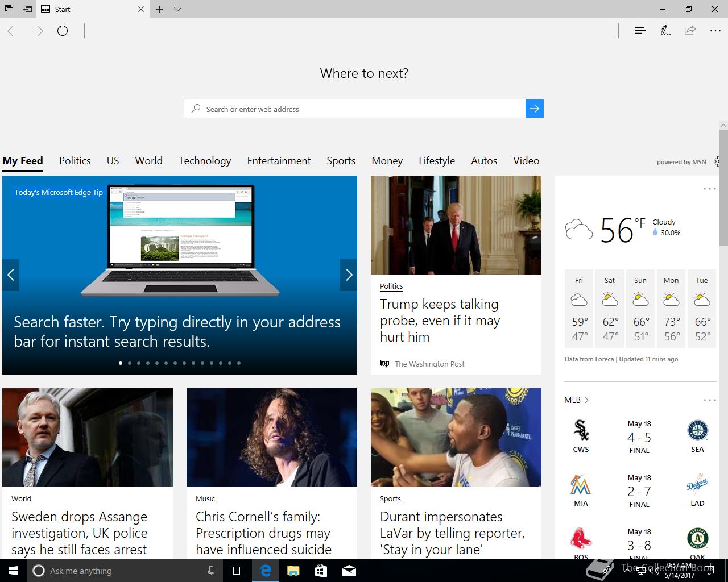Screen dimensions: 728x582
Task: Close the Start tab
Action: (x=141, y=9)
